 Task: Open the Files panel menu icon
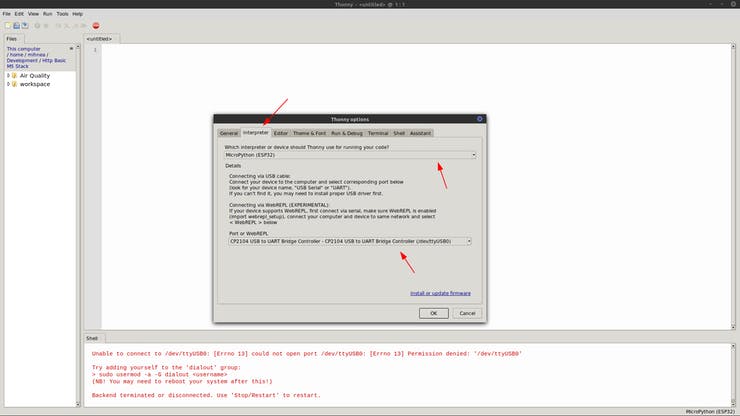(71, 48)
